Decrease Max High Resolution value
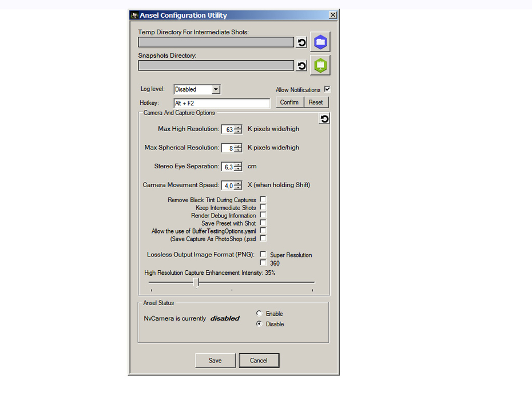 pyautogui.click(x=238, y=132)
